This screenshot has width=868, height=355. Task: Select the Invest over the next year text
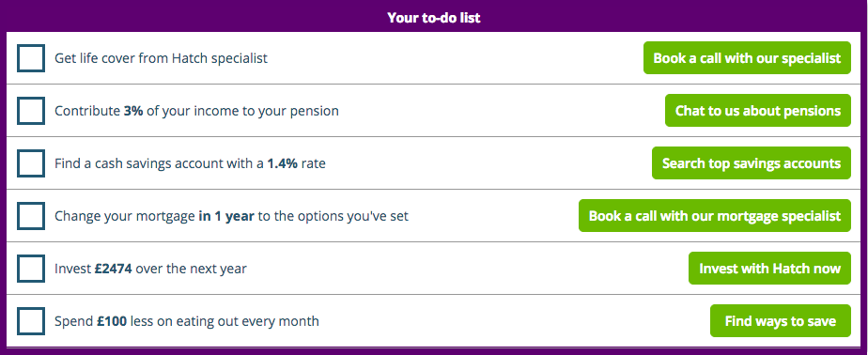[150, 269]
